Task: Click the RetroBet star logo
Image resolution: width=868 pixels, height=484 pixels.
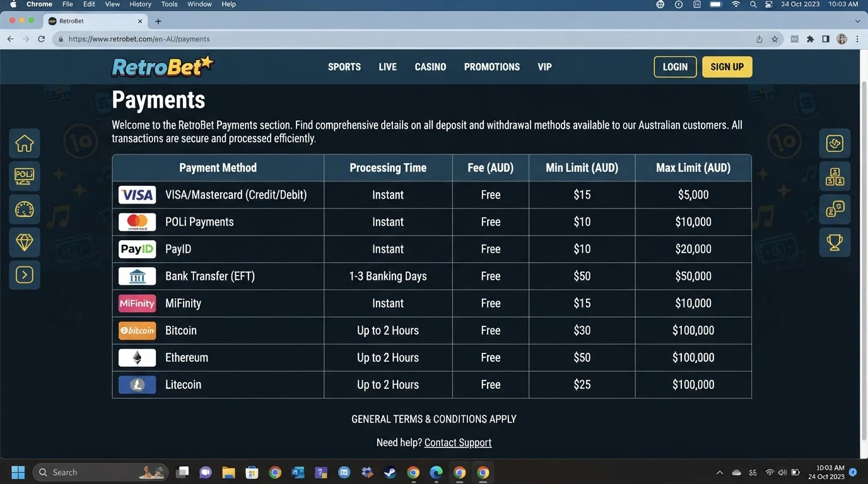Action: click(x=163, y=66)
